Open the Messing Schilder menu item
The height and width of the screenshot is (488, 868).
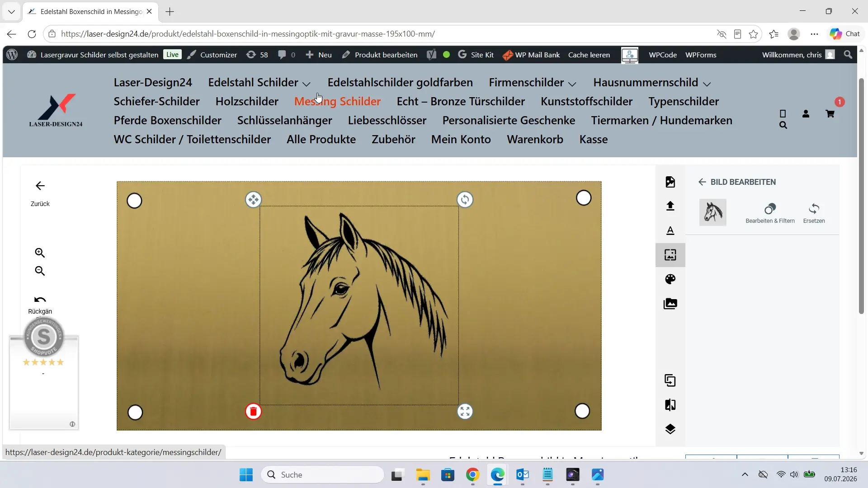(337, 101)
